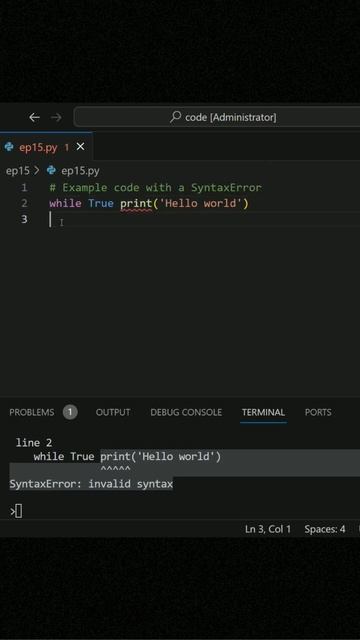
Task: Click the problems count badge showing 1
Action: tap(70, 412)
